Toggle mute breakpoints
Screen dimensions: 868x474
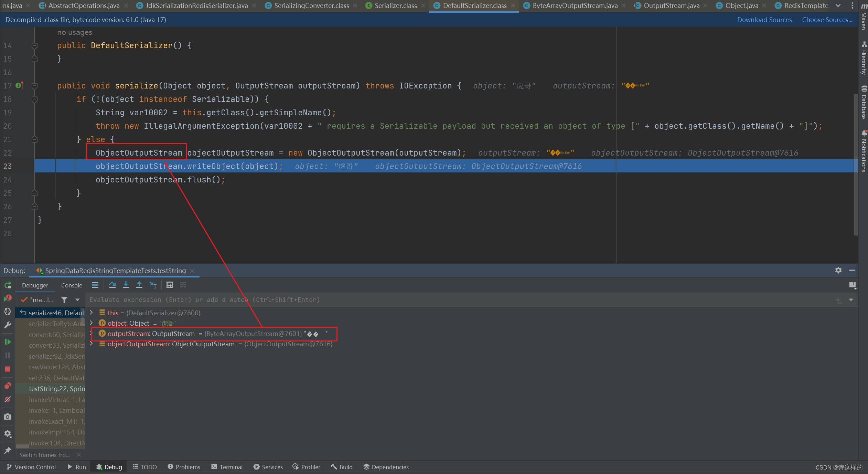tap(8, 399)
